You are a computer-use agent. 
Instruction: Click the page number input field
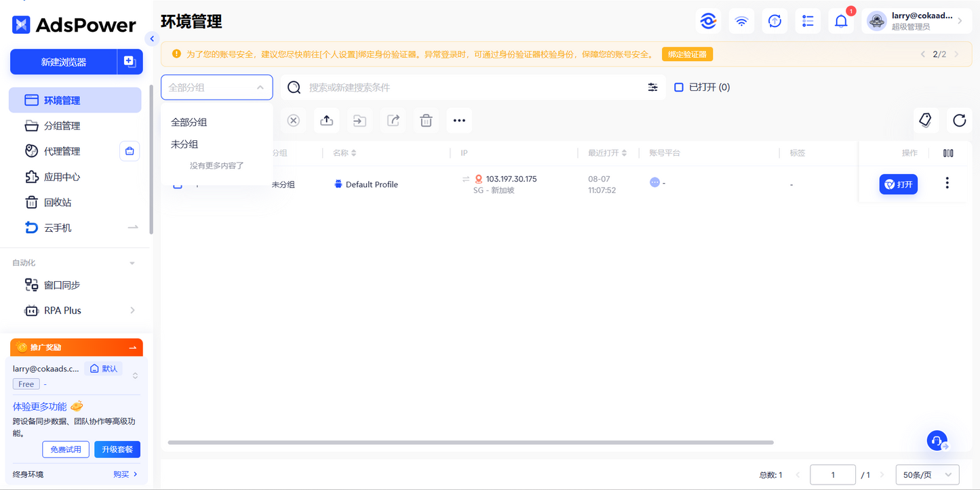(x=833, y=475)
